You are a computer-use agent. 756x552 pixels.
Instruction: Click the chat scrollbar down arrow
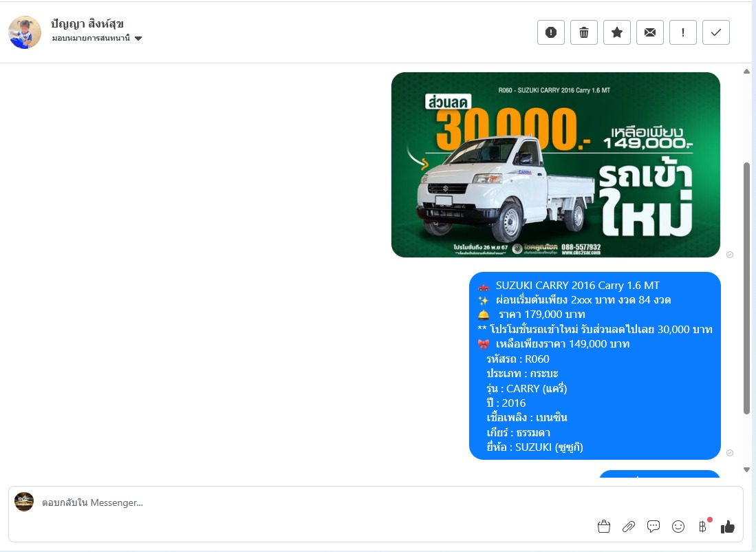(746, 469)
